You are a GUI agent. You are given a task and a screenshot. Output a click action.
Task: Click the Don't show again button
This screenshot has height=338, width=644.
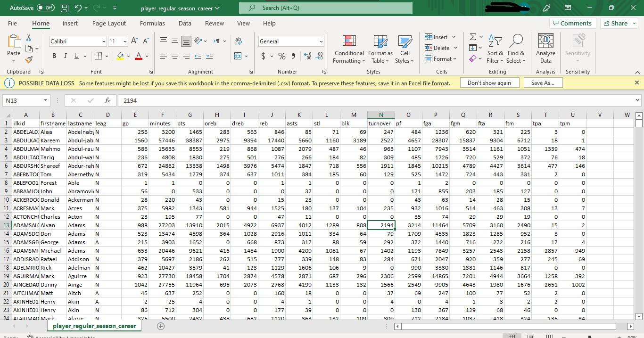click(x=489, y=82)
